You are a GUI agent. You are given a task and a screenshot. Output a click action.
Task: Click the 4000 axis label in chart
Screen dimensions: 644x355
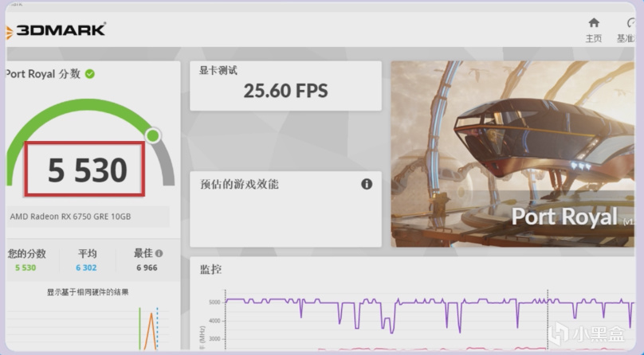coord(215,321)
